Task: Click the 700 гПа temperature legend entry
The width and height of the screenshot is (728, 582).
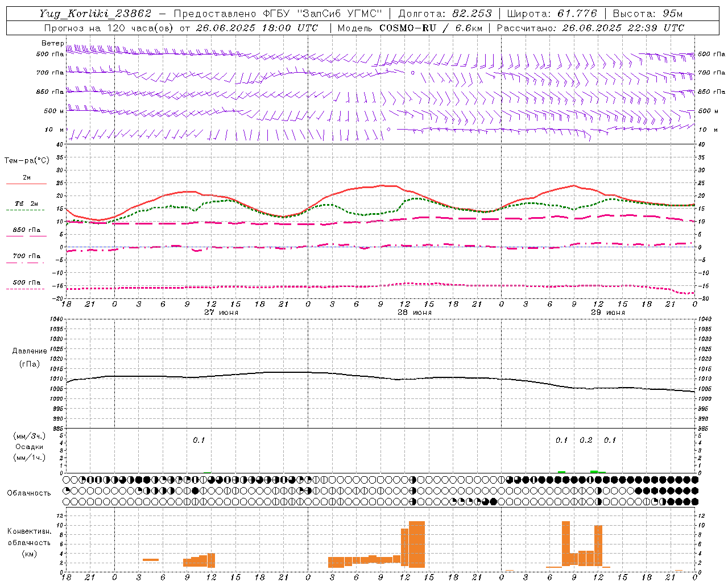Action: (x=27, y=256)
